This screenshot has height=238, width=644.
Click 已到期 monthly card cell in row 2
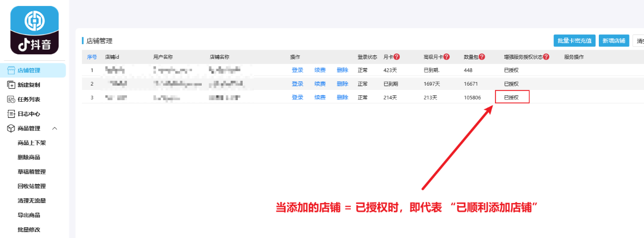click(391, 84)
